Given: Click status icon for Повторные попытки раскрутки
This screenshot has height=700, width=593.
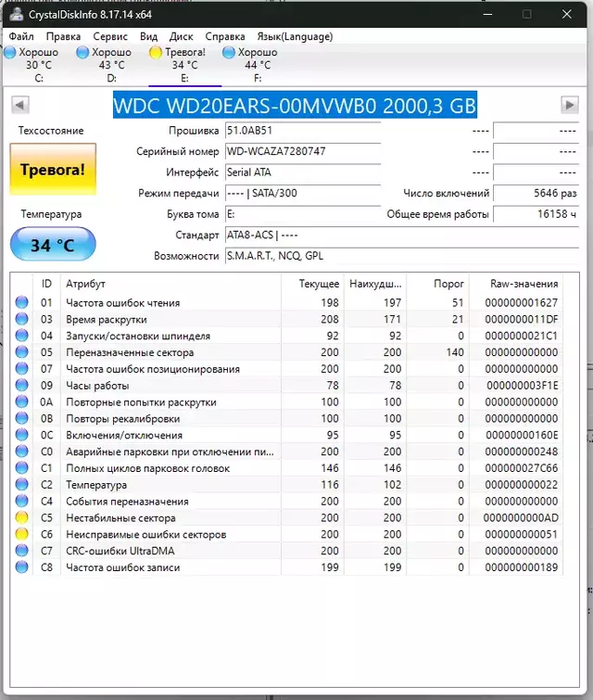Looking at the screenshot, I should 22,401.
